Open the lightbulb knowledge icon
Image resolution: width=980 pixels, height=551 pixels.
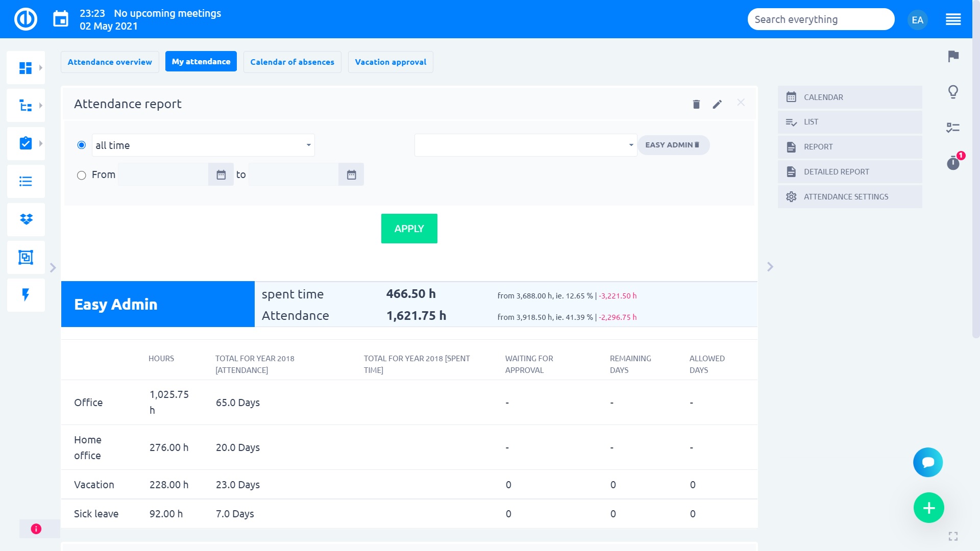click(953, 92)
